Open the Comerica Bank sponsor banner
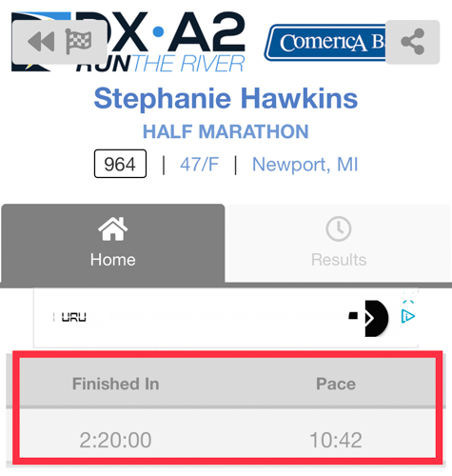The image size is (452, 476). coord(325,43)
